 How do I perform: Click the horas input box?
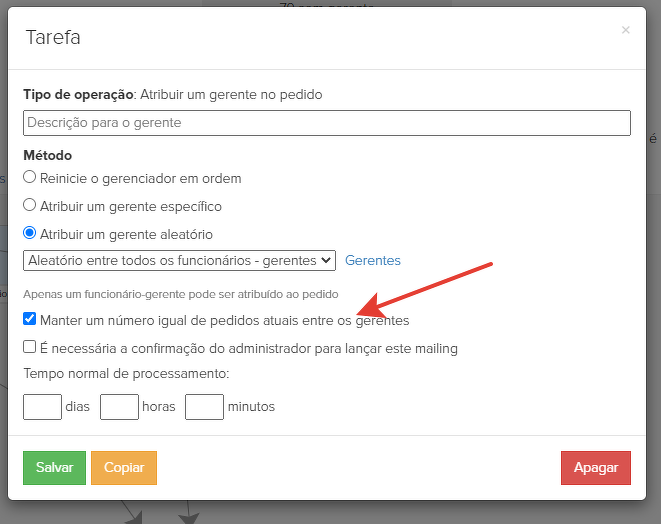coord(119,406)
